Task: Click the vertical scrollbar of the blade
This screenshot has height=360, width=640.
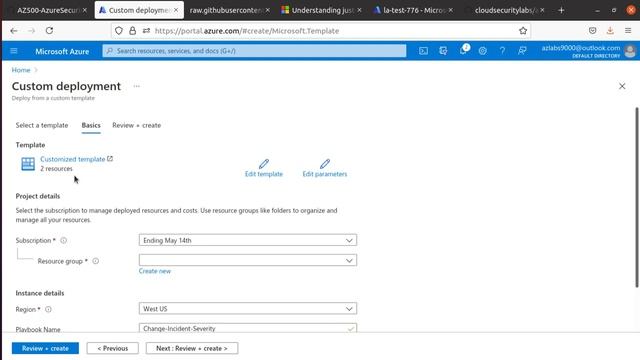Action: 636,197
